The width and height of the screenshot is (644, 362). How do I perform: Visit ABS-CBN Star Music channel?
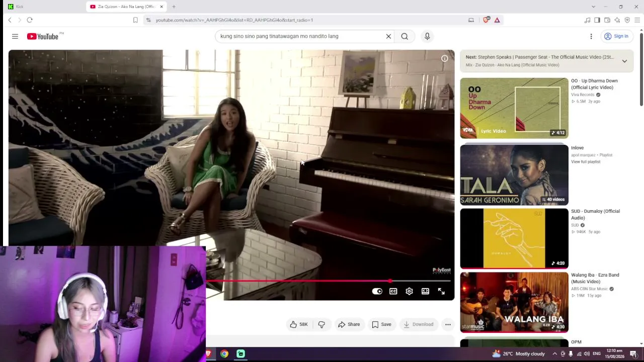(x=590, y=289)
